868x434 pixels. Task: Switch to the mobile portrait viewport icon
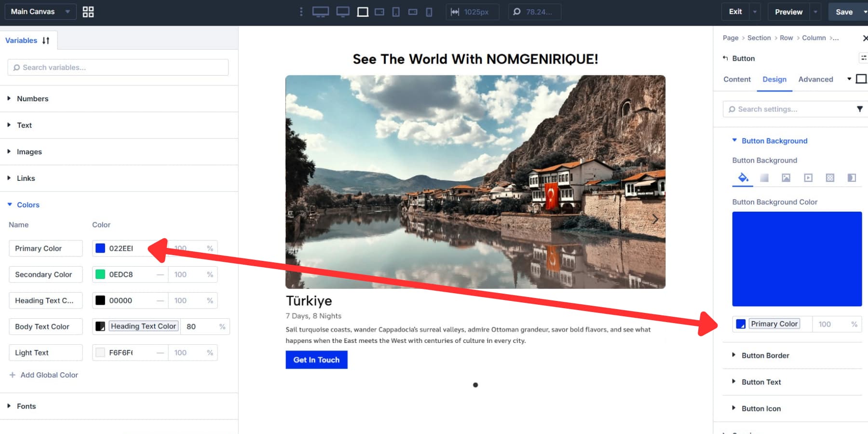click(x=429, y=11)
